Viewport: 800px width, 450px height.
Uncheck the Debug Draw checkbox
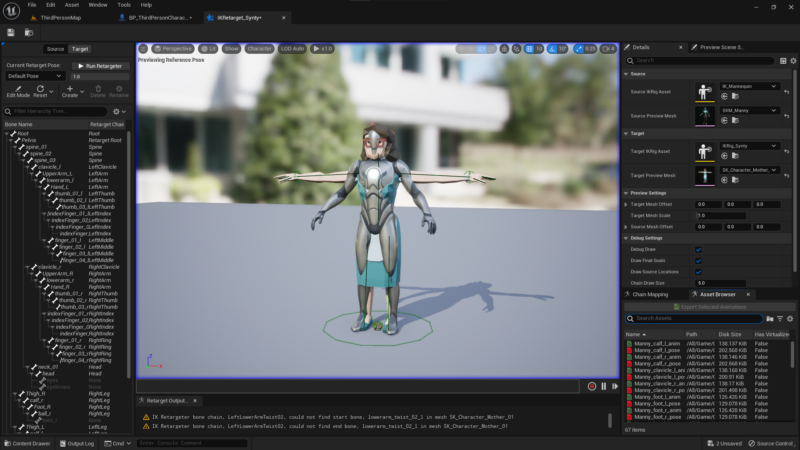698,249
